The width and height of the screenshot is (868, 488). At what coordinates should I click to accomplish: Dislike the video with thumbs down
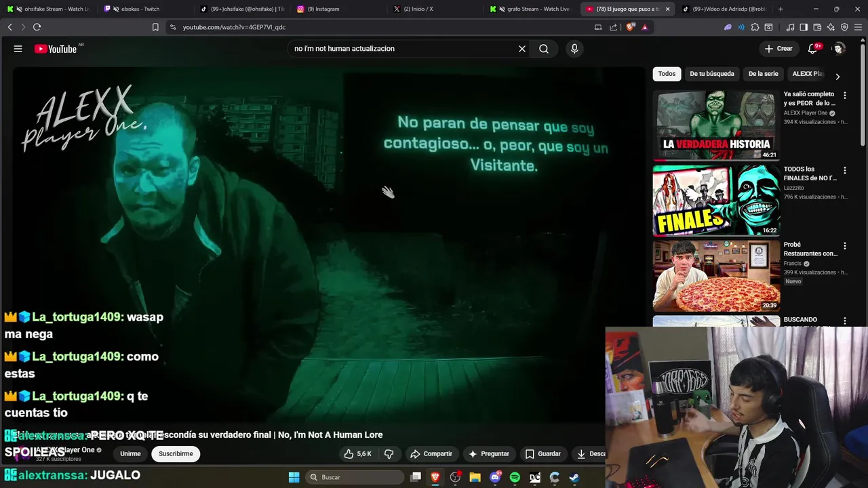click(389, 454)
